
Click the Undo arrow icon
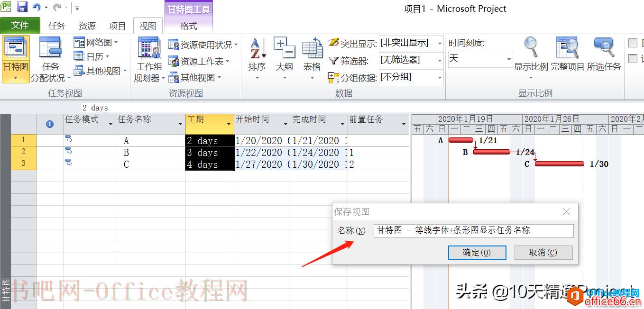pos(37,7)
